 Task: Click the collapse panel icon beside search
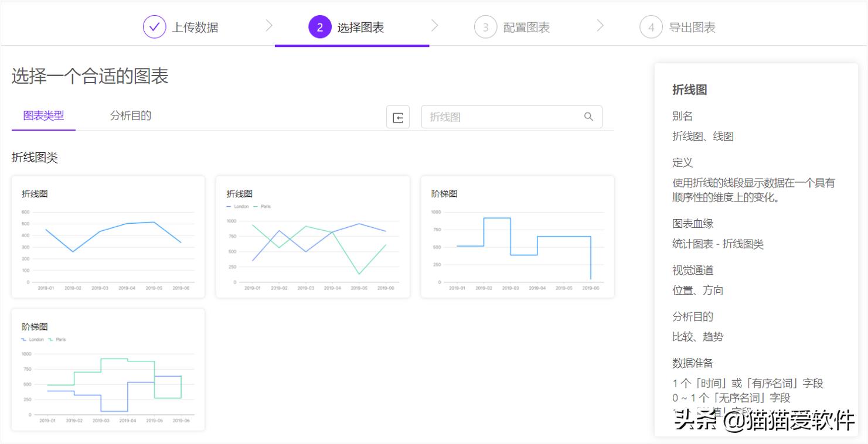398,117
